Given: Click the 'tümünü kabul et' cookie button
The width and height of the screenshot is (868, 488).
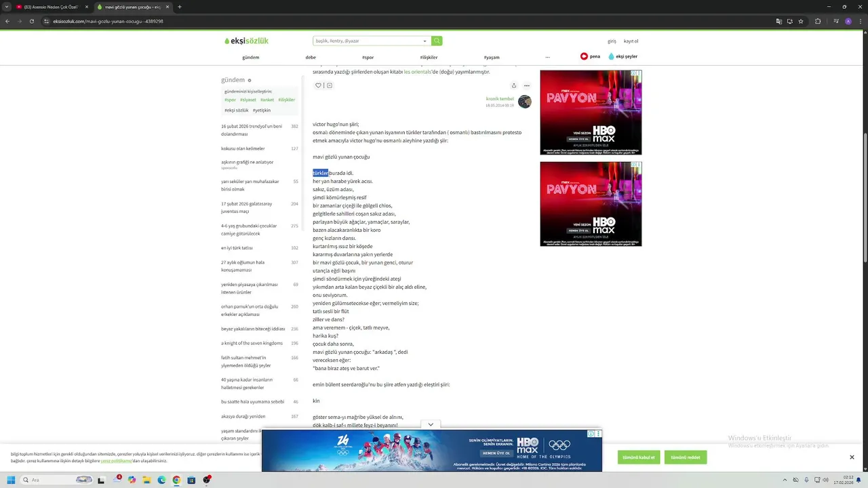Looking at the screenshot, I should (639, 457).
